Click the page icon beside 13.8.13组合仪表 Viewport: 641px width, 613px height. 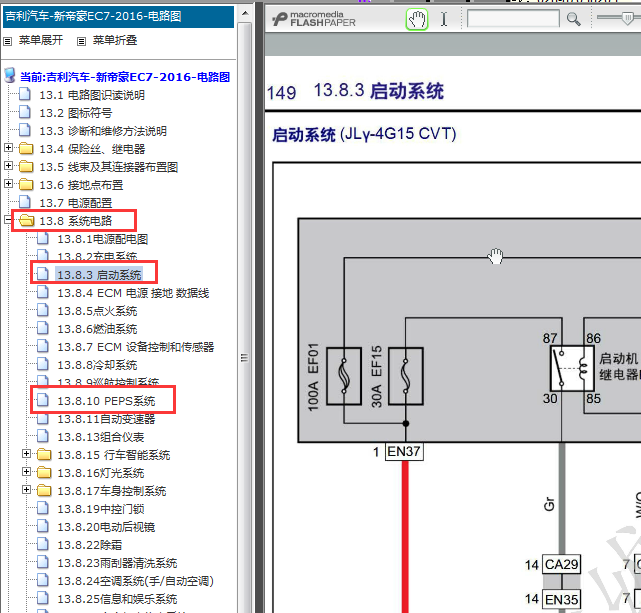43,436
